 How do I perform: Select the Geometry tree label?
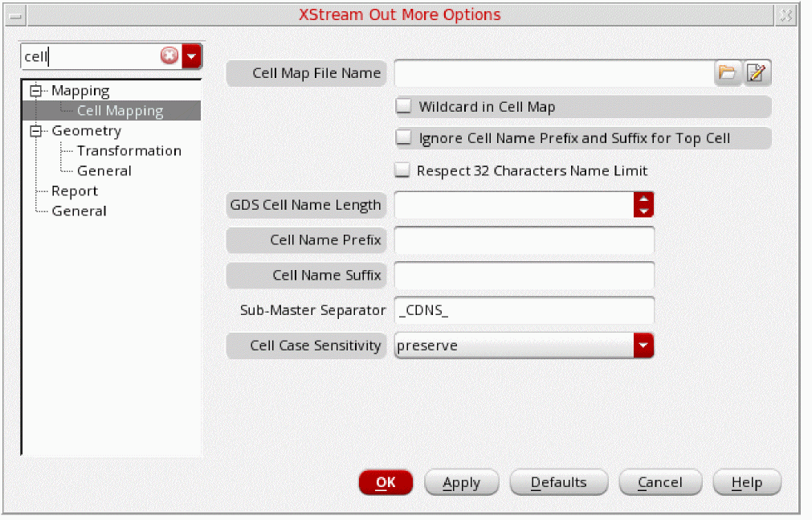coord(87,131)
